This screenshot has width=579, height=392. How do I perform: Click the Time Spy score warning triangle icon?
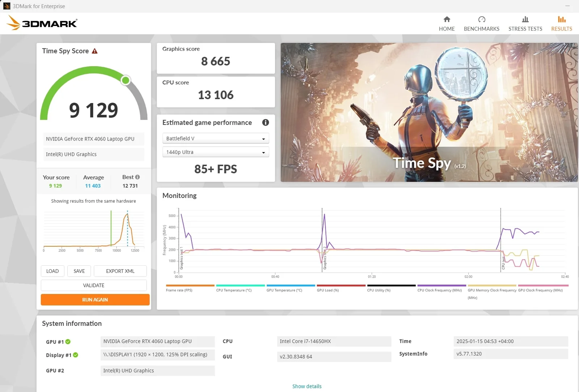click(x=95, y=51)
